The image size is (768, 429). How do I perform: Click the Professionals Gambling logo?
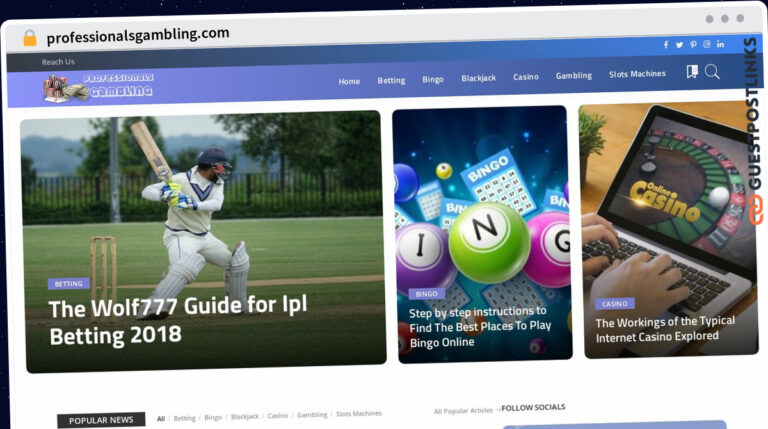[98, 88]
